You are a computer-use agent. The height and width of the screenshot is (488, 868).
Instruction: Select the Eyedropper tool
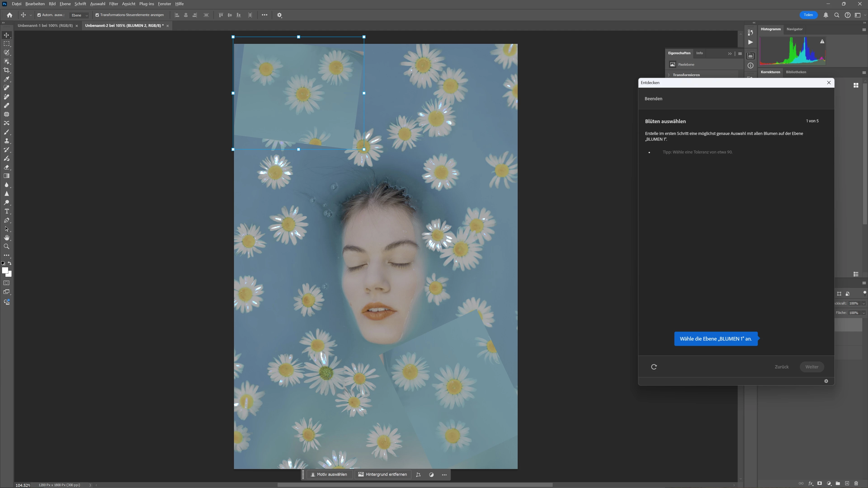6,79
